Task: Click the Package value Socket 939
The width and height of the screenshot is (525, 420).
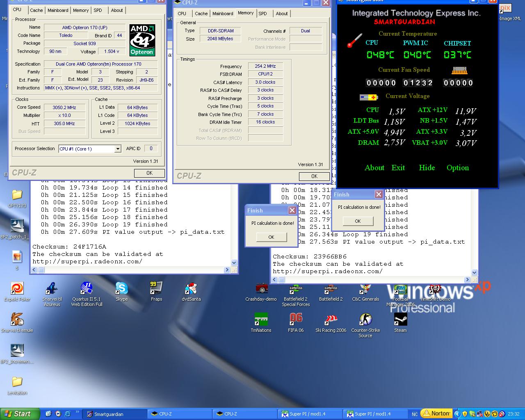Action: [x=85, y=43]
